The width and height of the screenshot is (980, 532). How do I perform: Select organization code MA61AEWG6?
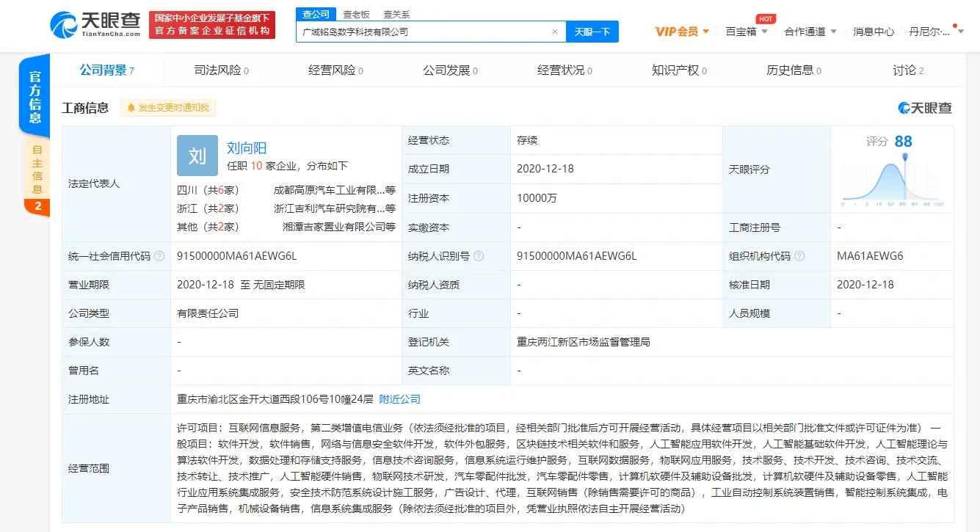click(x=870, y=256)
